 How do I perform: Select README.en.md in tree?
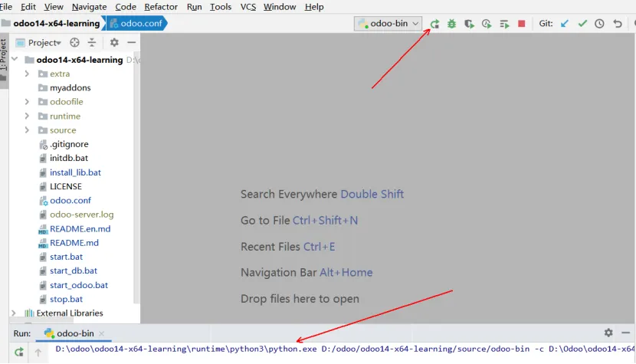pos(80,229)
